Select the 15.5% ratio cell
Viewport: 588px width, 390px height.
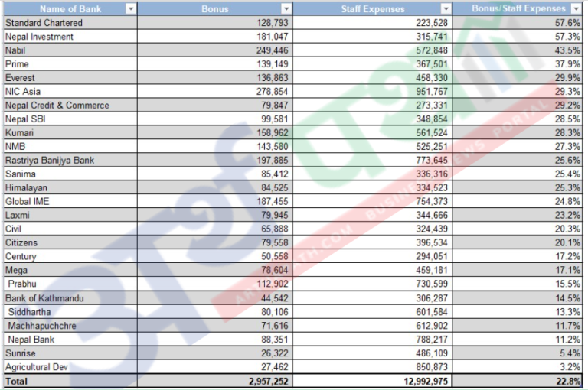518,284
